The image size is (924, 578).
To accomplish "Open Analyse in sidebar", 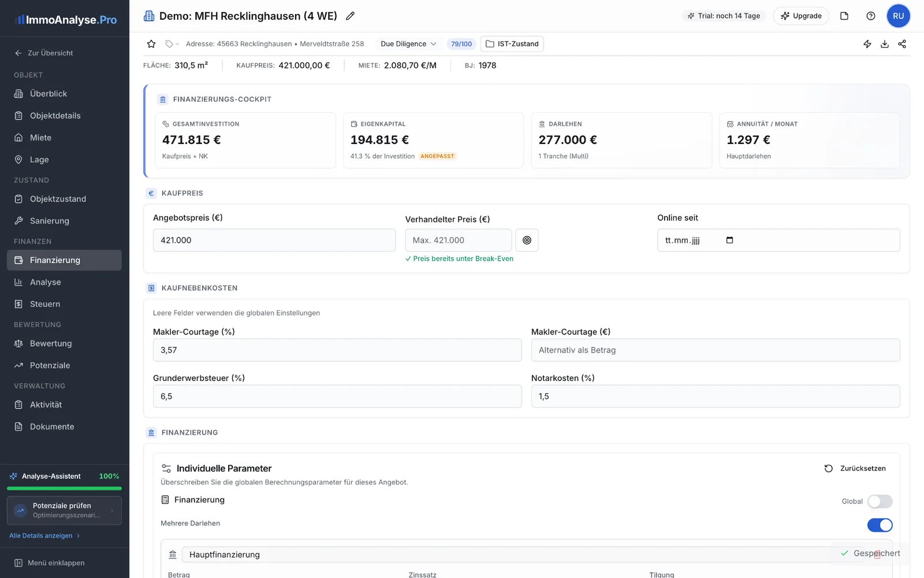I will tap(64, 282).
